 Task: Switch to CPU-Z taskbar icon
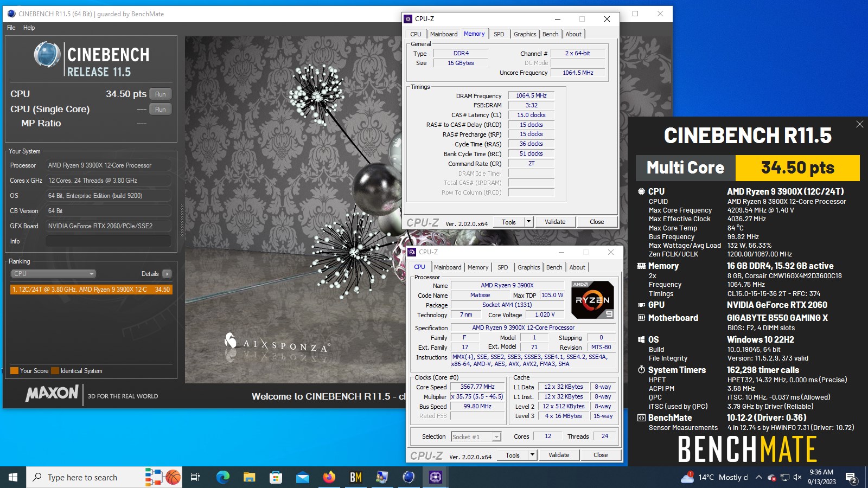(435, 477)
